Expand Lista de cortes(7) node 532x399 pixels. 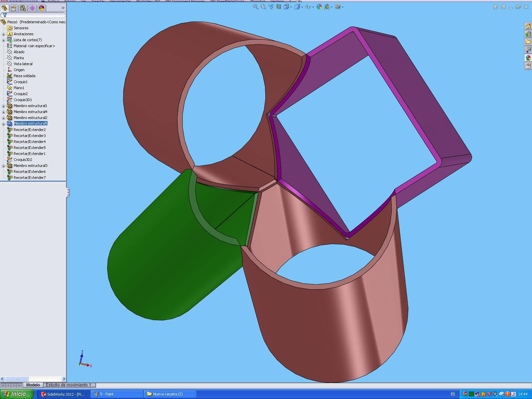pos(3,40)
